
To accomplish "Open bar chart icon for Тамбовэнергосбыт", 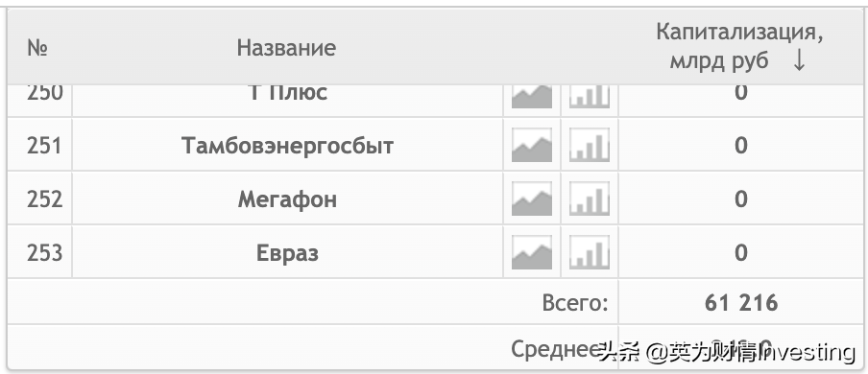I will tap(590, 146).
